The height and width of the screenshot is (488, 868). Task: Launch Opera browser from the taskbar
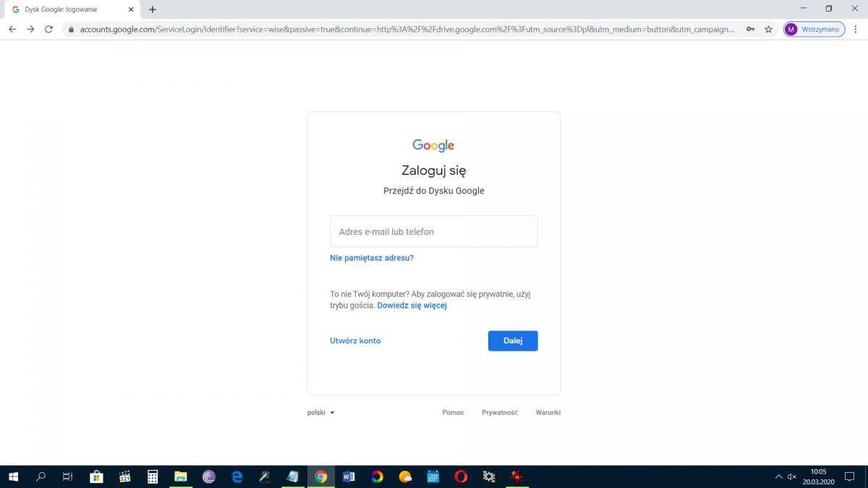(461, 476)
